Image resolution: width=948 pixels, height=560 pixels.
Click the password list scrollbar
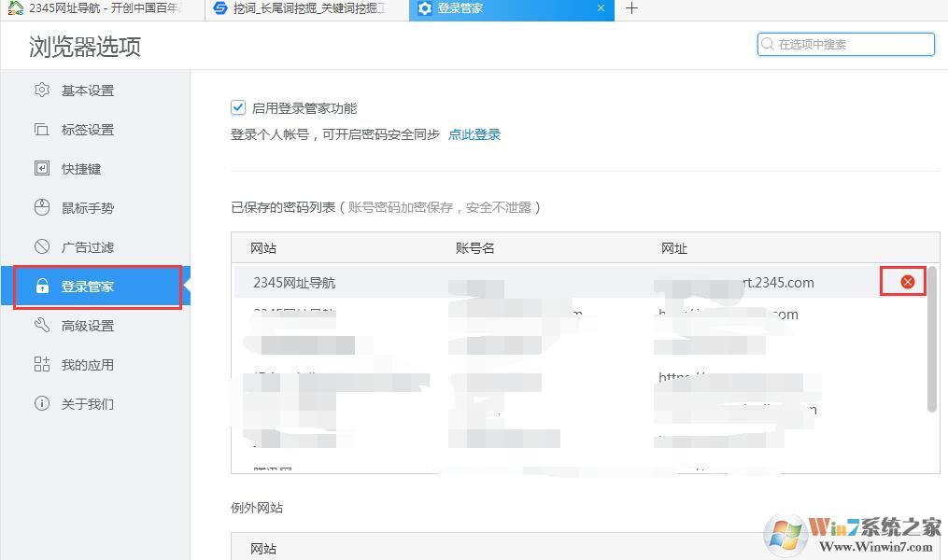pos(932,340)
